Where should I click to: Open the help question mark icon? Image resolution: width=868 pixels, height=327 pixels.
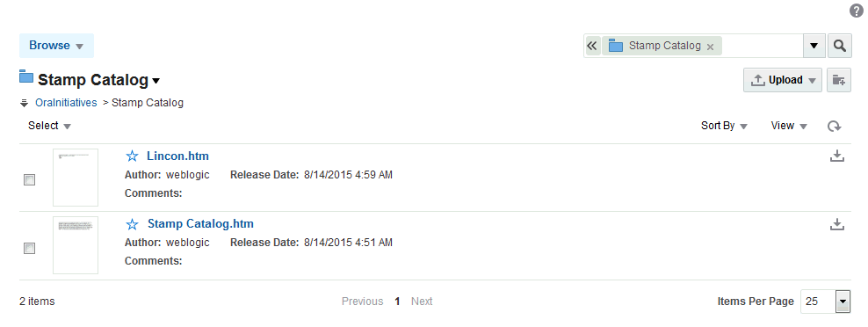coord(856,11)
